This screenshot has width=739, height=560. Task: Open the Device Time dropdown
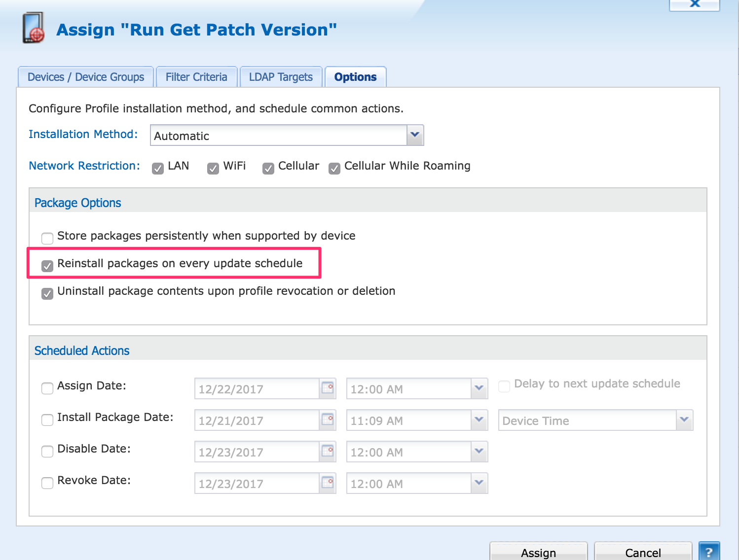684,420
